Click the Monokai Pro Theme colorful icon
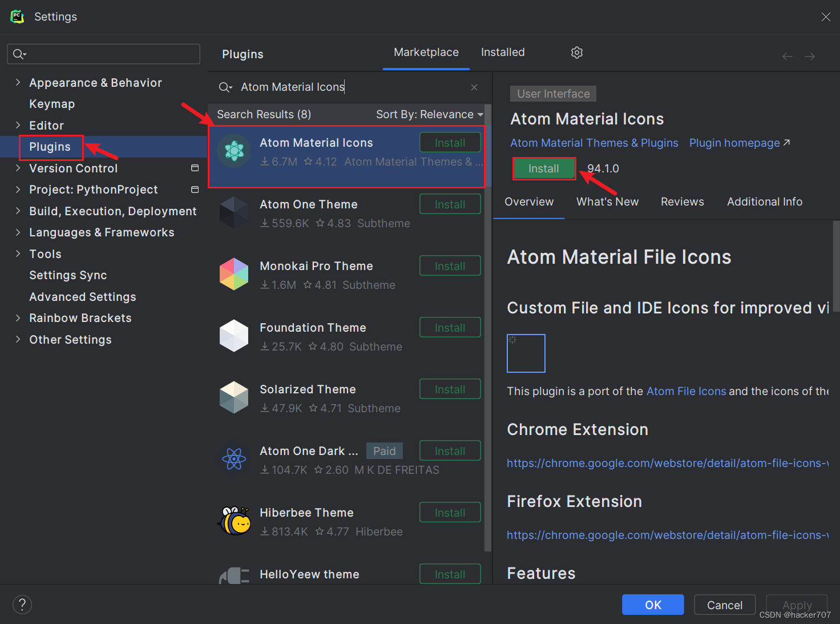The height and width of the screenshot is (624, 840). [234, 274]
